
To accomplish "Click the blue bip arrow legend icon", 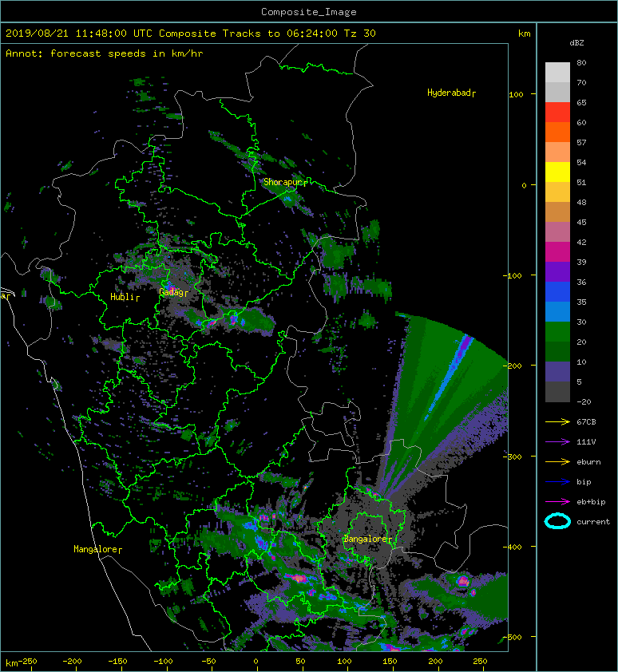I will point(557,482).
